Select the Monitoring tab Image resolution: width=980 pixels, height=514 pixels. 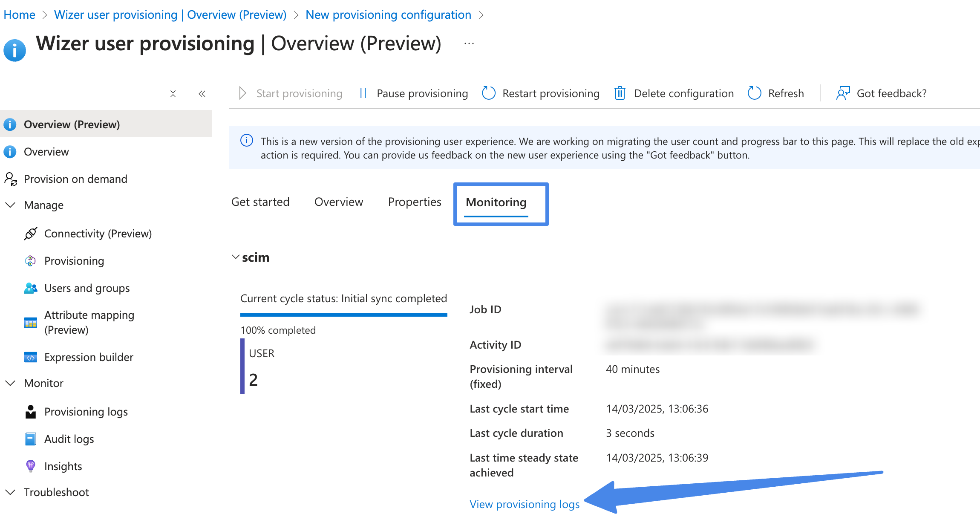click(496, 202)
